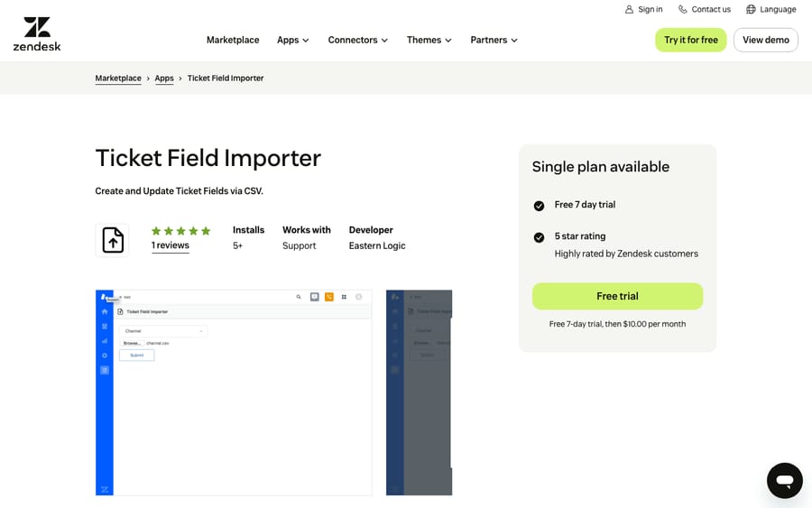This screenshot has width=812, height=508.
Task: Click the Try it for free button
Action: coord(691,40)
